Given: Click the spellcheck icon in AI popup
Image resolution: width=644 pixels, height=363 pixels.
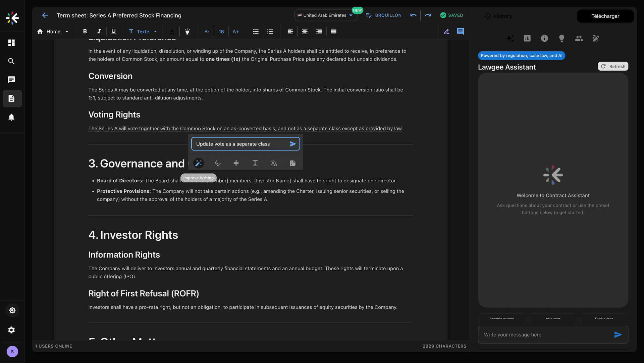Looking at the screenshot, I should click(217, 163).
